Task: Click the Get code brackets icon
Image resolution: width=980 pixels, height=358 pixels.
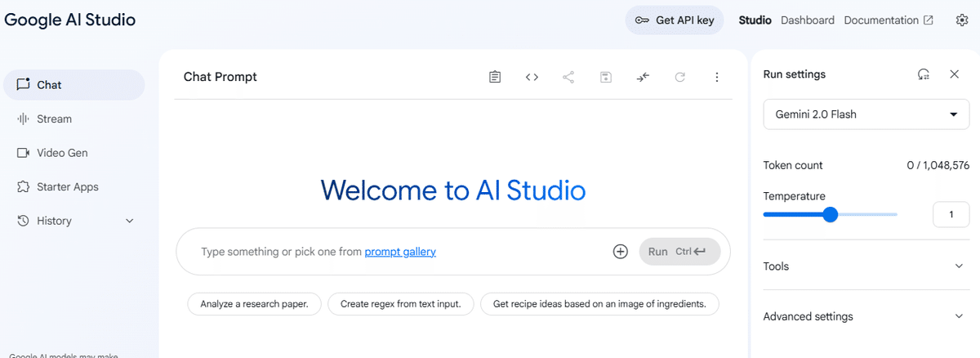Action: (x=532, y=77)
